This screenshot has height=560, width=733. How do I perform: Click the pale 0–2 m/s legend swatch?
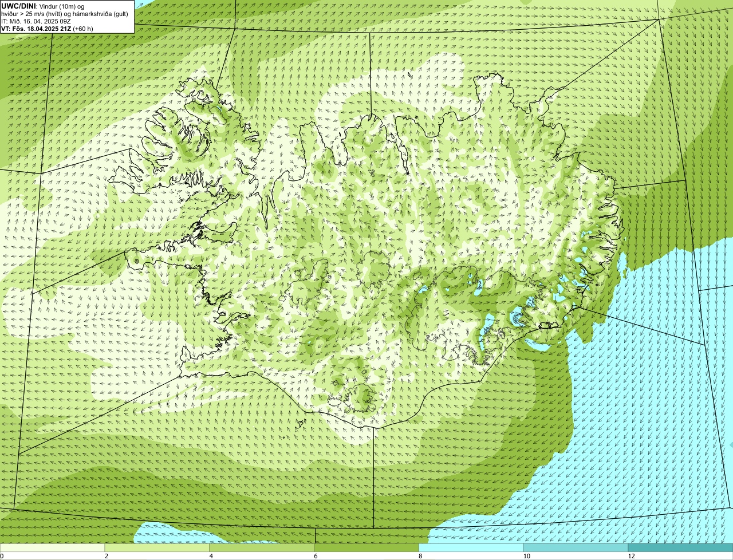52,548
